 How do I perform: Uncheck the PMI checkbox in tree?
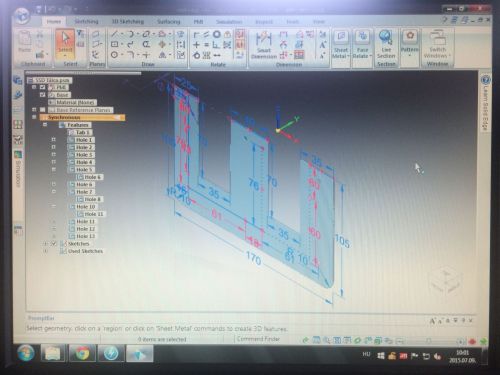point(42,87)
